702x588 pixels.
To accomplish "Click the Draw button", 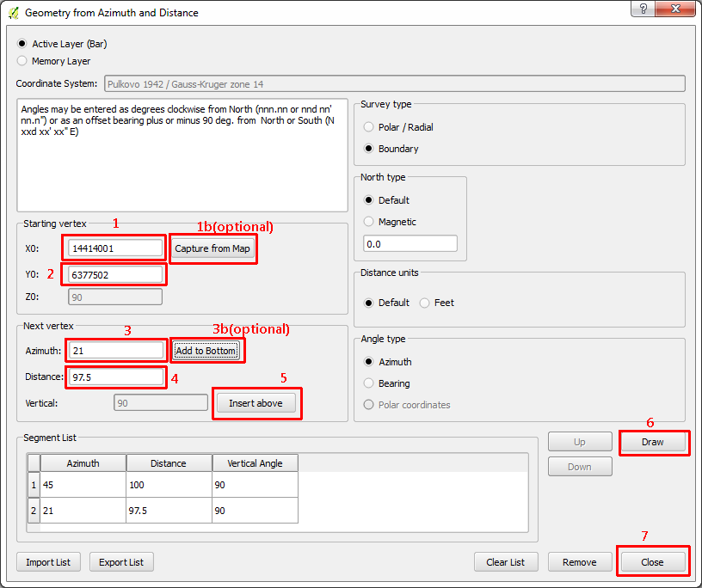I will pyautogui.click(x=653, y=442).
